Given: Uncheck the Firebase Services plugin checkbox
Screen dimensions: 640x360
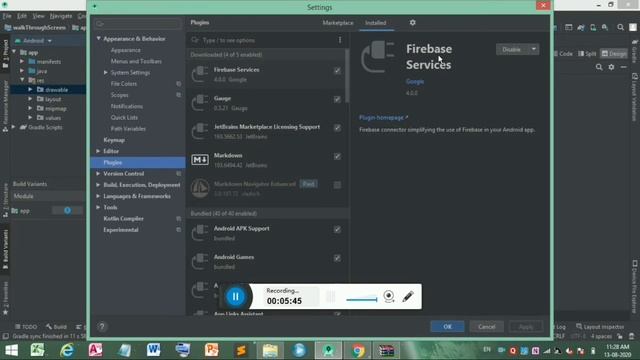Looking at the screenshot, I should (337, 71).
